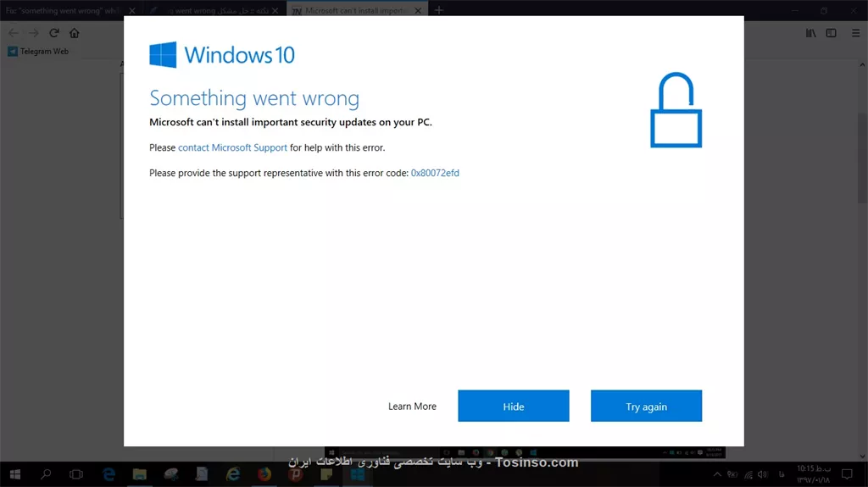Screen dimensions: 868x487
Task: Open Task View on the taskbar
Action: click(x=76, y=474)
